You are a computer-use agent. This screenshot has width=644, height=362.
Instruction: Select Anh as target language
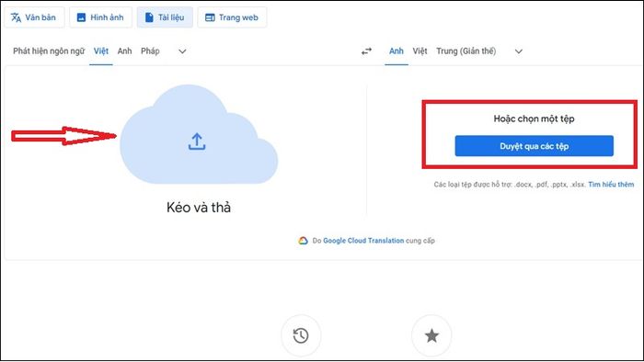click(397, 51)
